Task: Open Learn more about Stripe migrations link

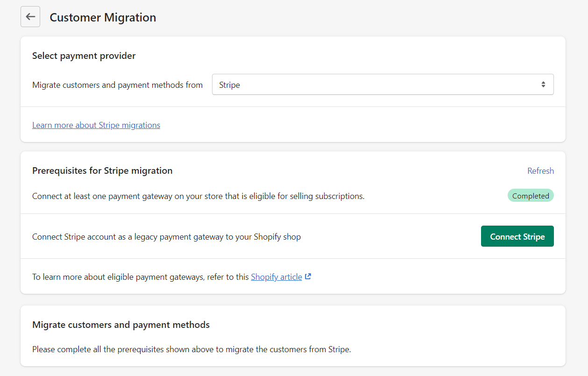Action: tap(96, 125)
